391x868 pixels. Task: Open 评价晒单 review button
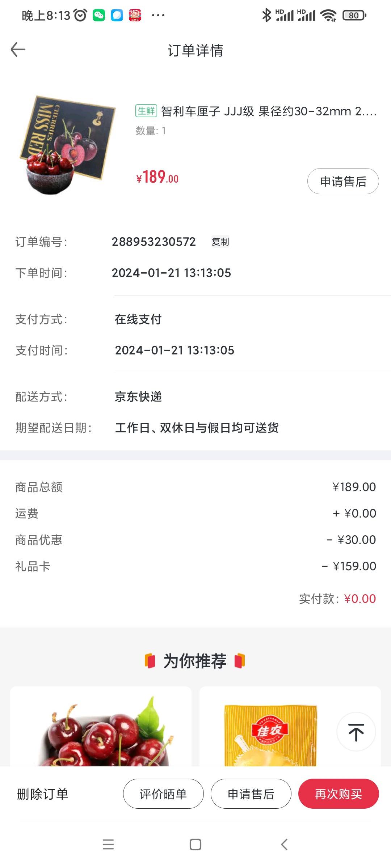pyautogui.click(x=163, y=793)
